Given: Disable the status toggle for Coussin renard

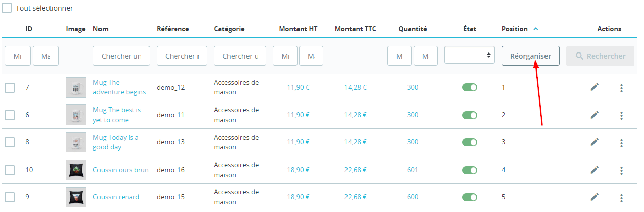Looking at the screenshot, I should point(469,197).
